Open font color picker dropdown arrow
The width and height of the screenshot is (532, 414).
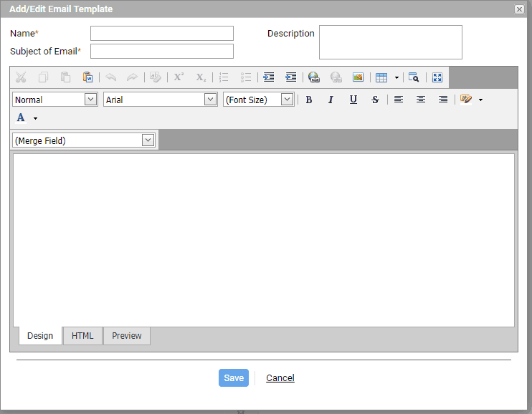point(35,118)
